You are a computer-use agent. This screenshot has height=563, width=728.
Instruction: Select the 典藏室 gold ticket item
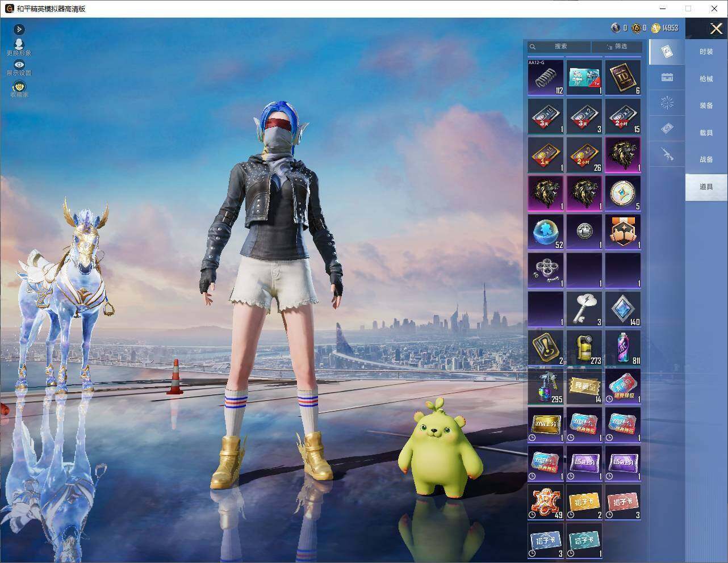[x=584, y=386]
